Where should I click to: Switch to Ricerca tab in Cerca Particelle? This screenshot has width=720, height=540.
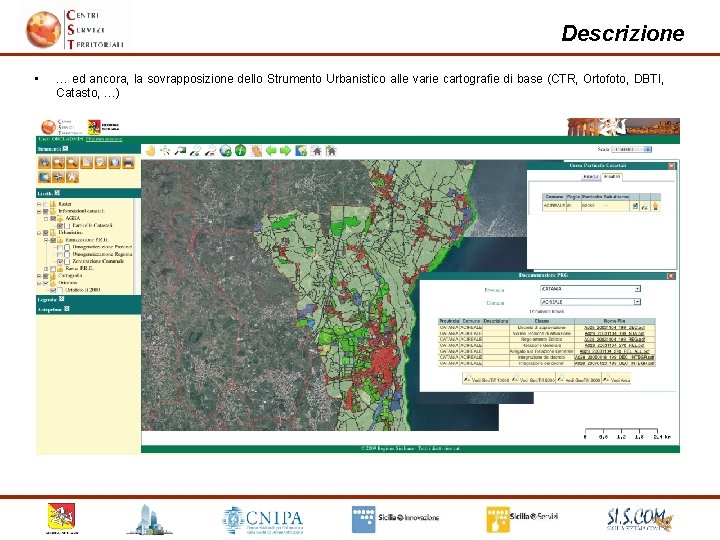pos(591,177)
